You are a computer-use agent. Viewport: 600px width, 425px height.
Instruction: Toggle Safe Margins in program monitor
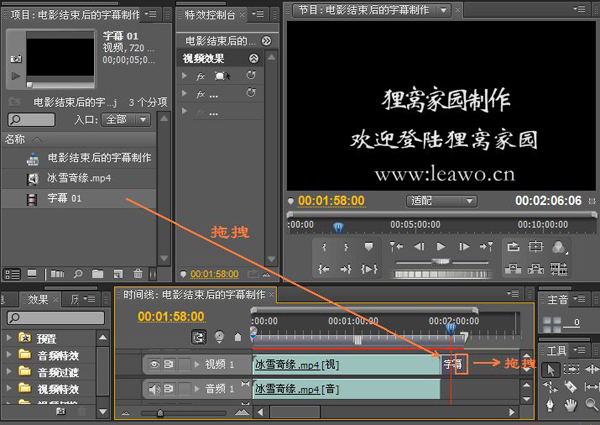click(x=536, y=247)
